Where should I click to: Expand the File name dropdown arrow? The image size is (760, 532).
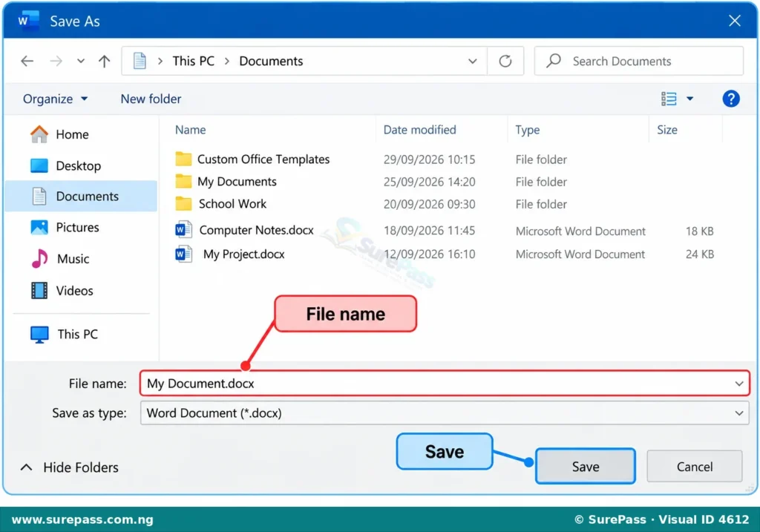point(738,384)
